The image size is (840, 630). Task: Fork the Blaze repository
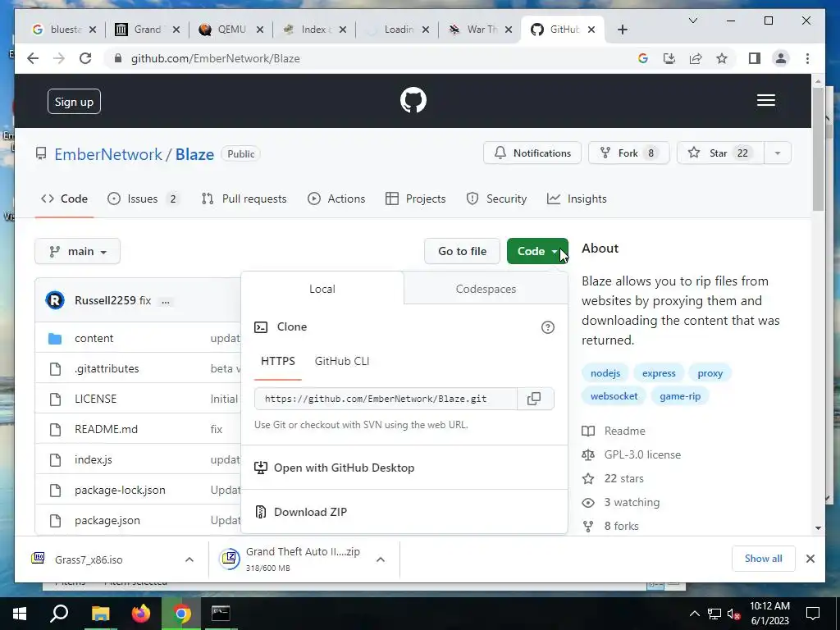[x=628, y=153]
